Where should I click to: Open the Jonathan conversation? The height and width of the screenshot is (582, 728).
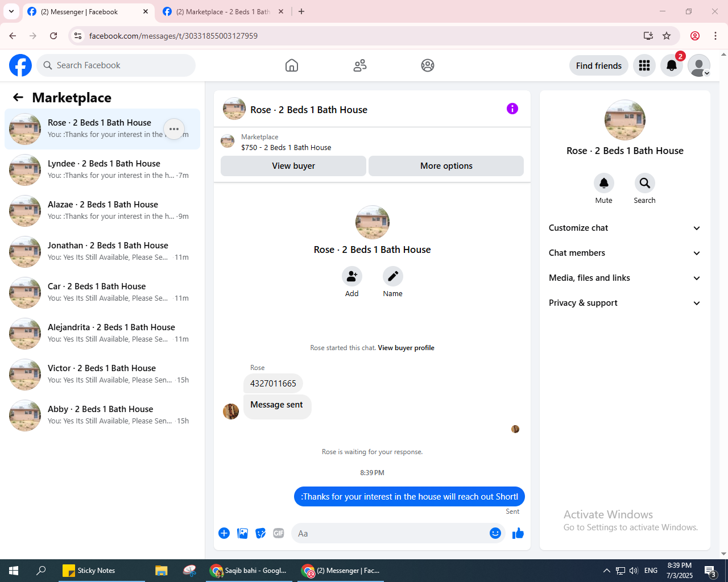point(102,252)
